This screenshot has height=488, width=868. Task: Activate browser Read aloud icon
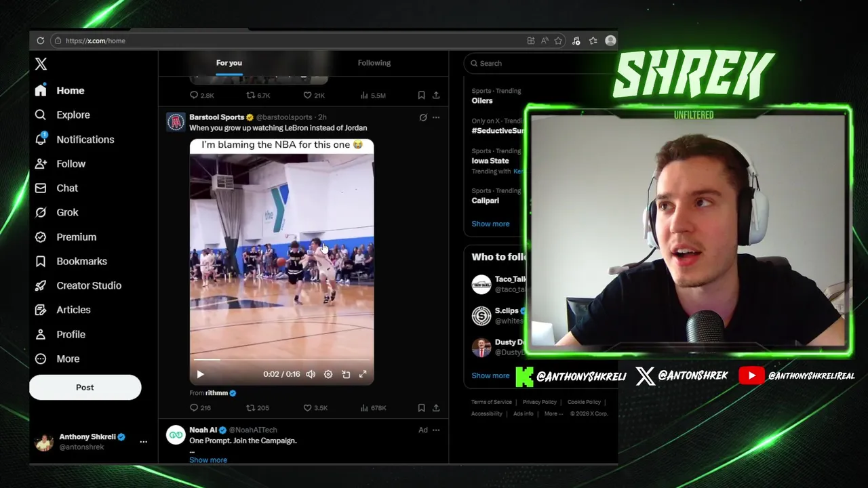545,41
